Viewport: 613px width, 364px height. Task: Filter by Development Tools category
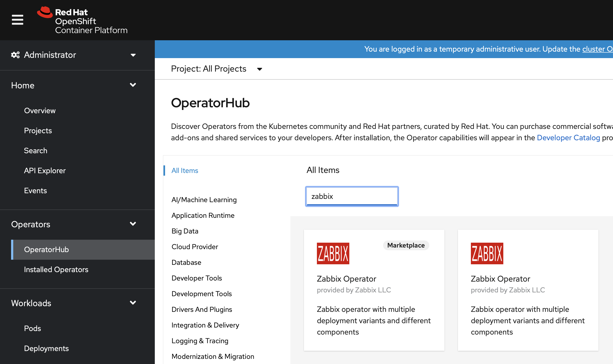point(202,294)
